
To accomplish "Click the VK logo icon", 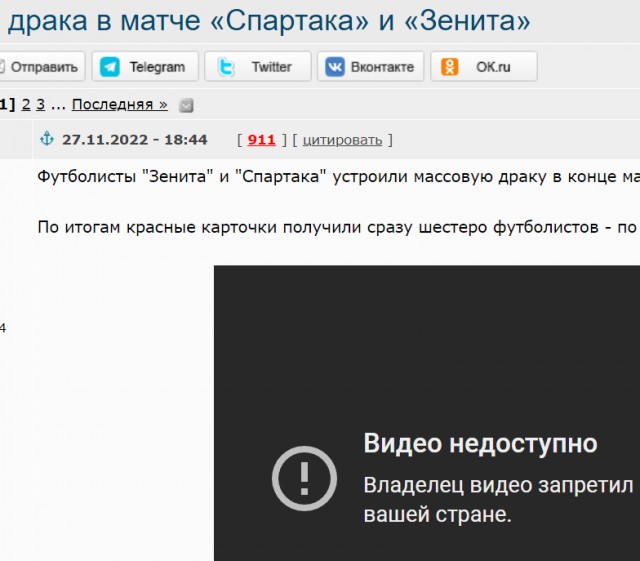I will pos(335,67).
